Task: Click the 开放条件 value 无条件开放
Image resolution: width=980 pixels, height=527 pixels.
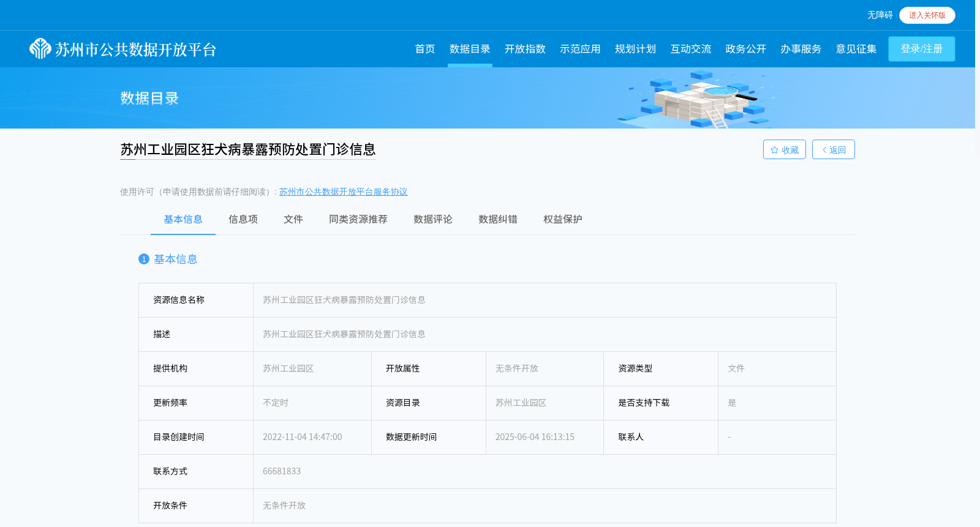Action: point(284,506)
